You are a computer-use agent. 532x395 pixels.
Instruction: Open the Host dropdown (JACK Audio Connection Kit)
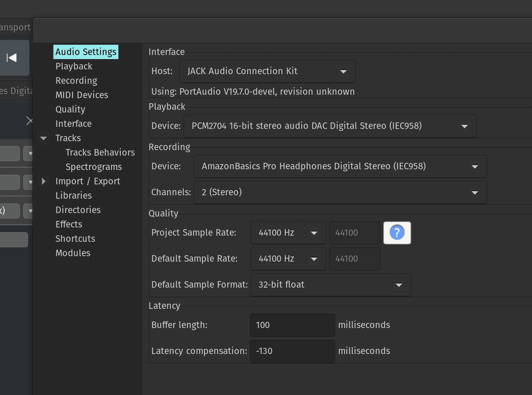(x=267, y=71)
